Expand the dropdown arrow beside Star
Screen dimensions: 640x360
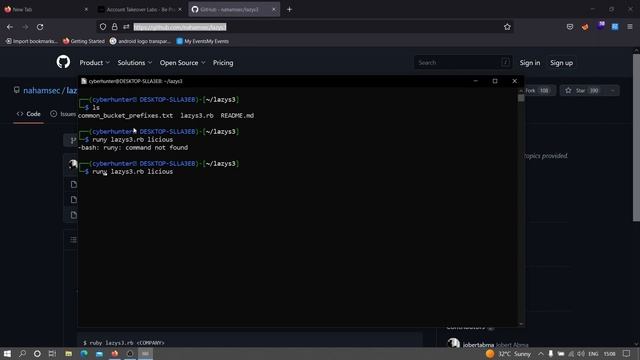[613, 91]
